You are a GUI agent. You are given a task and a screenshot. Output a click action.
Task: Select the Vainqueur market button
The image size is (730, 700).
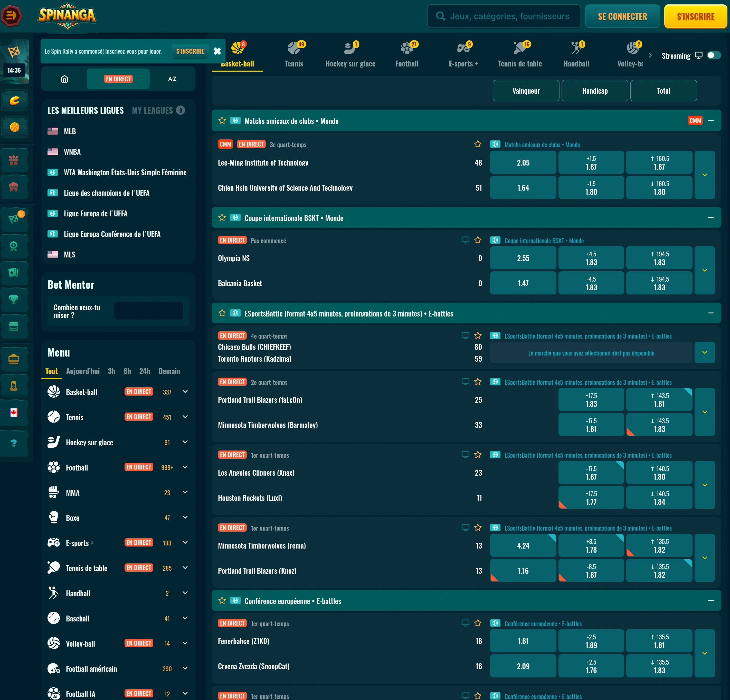coord(526,91)
